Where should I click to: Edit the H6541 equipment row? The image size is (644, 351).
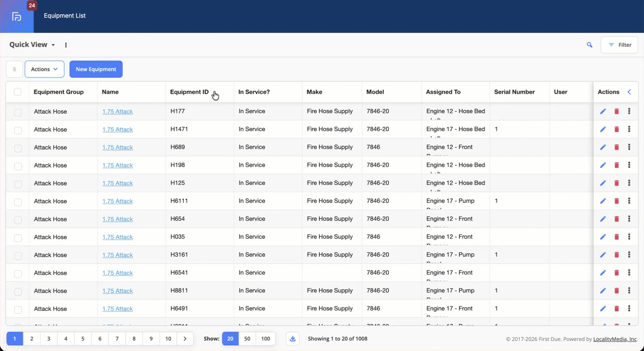603,273
